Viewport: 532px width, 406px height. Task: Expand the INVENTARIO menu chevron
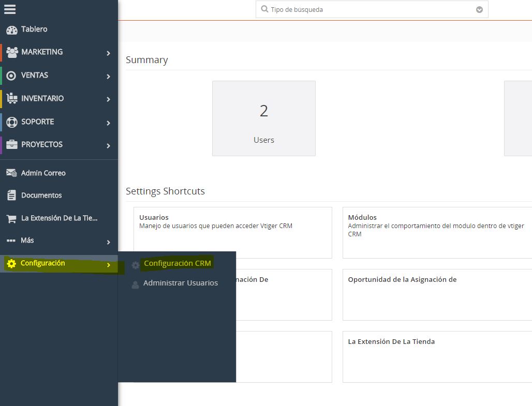tap(108, 99)
